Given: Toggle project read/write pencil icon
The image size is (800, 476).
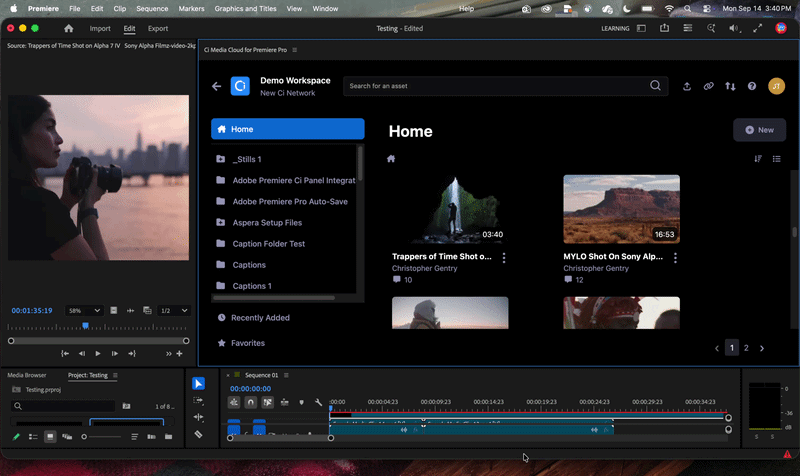Looking at the screenshot, I should 16,437.
